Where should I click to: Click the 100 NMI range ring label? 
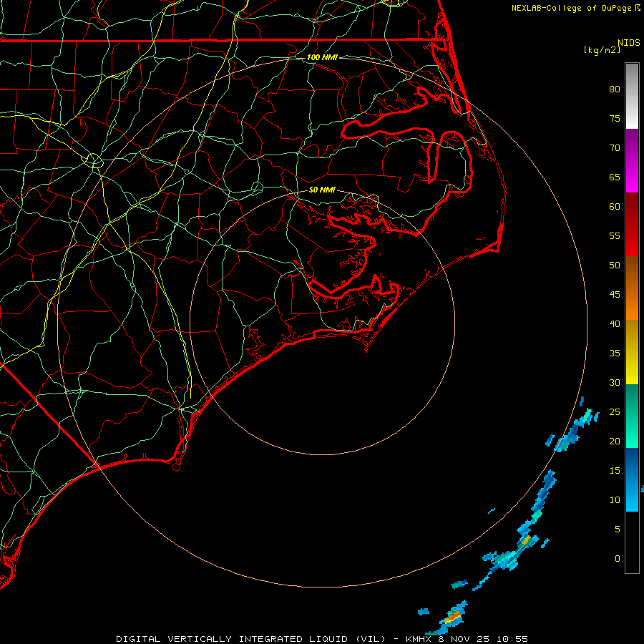(x=322, y=57)
